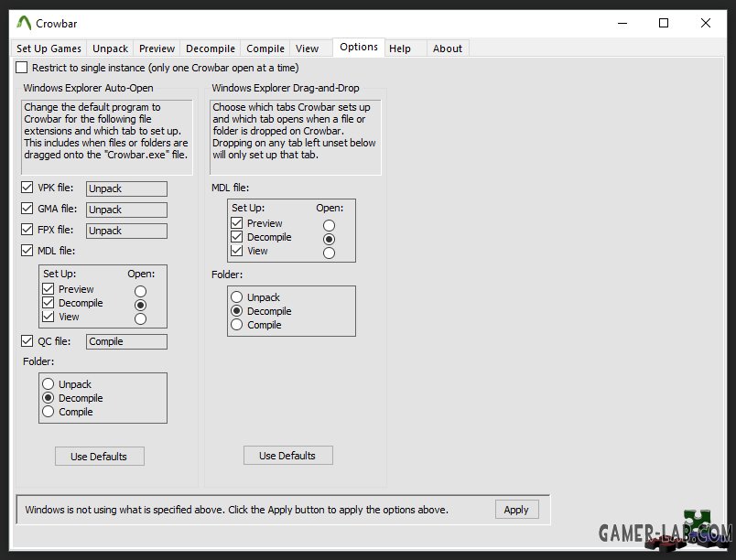Open the About tab
This screenshot has width=736, height=560.
coord(448,48)
